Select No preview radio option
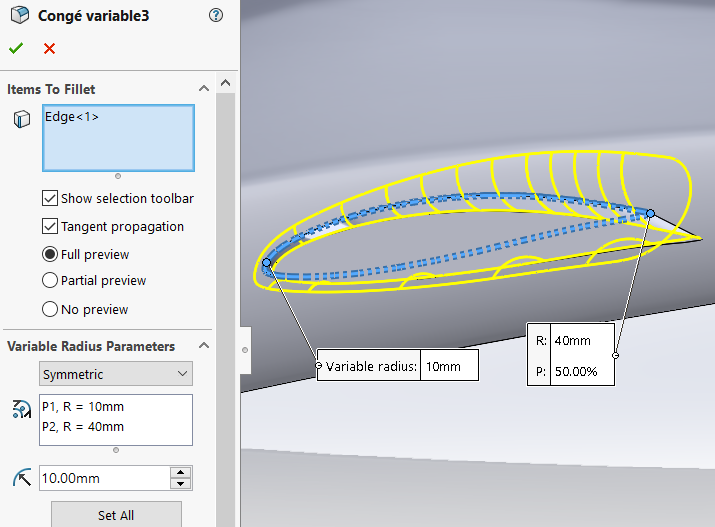Image resolution: width=715 pixels, height=527 pixels. [50, 309]
